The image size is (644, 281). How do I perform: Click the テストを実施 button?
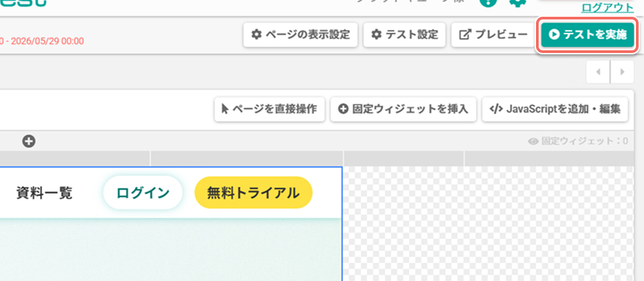pos(588,35)
